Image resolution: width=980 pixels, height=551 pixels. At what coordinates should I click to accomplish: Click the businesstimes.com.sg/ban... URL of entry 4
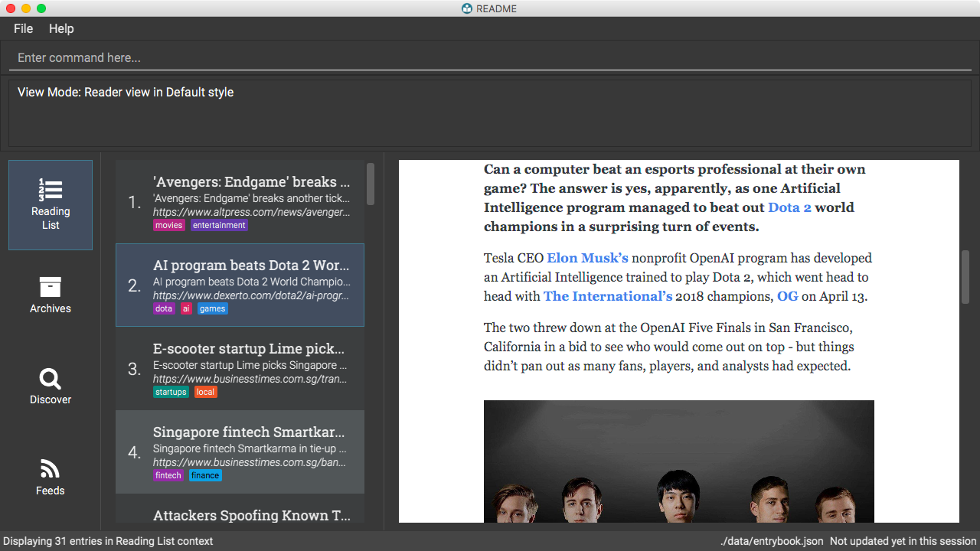pyautogui.click(x=250, y=462)
